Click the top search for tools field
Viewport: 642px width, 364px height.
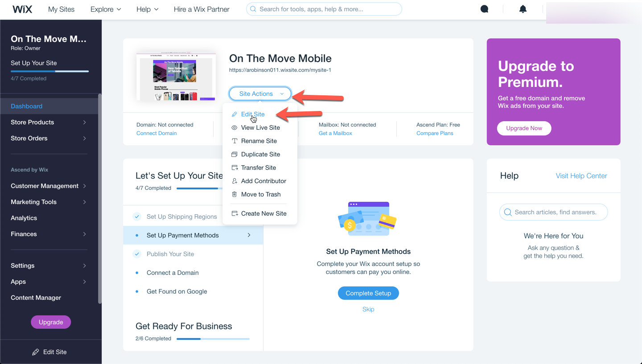324,9
